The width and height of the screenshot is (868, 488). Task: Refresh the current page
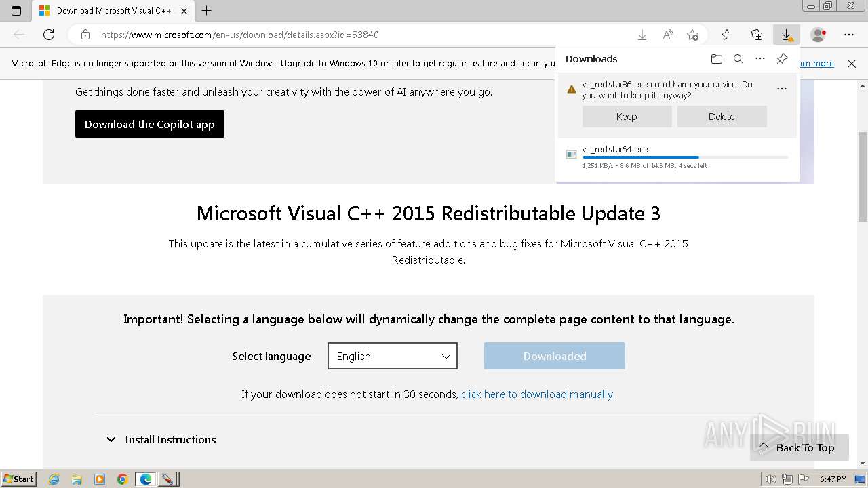[x=49, y=35]
